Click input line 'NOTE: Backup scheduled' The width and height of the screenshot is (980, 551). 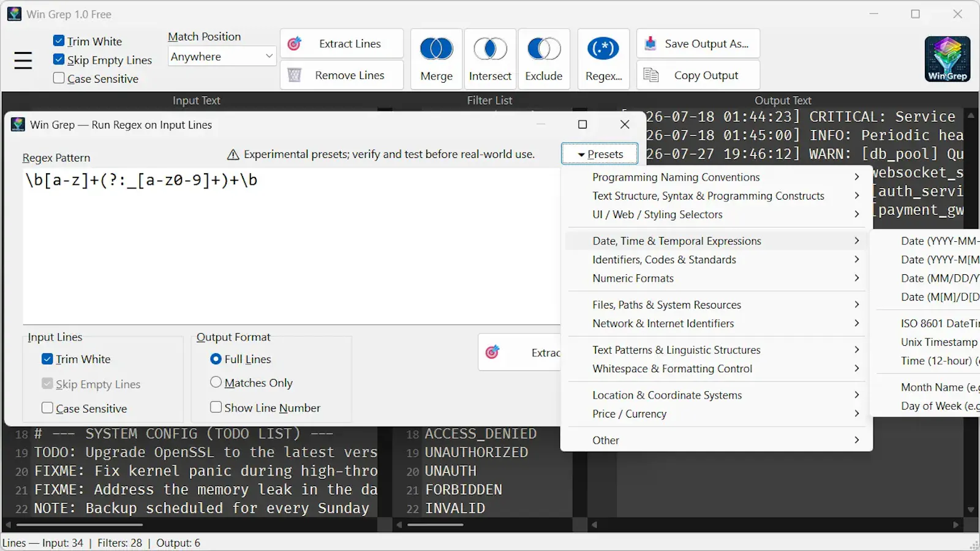click(202, 508)
